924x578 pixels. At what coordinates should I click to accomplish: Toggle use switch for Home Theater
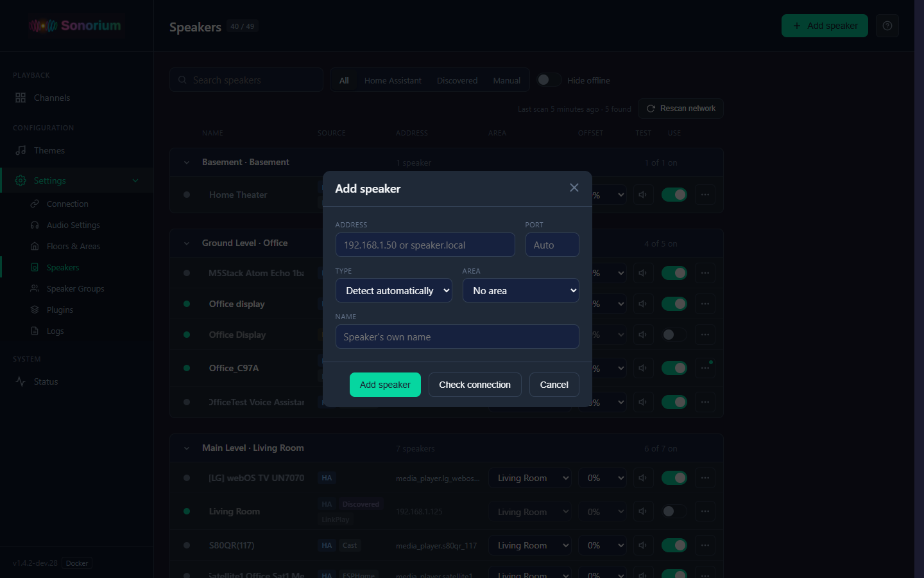[x=674, y=195]
